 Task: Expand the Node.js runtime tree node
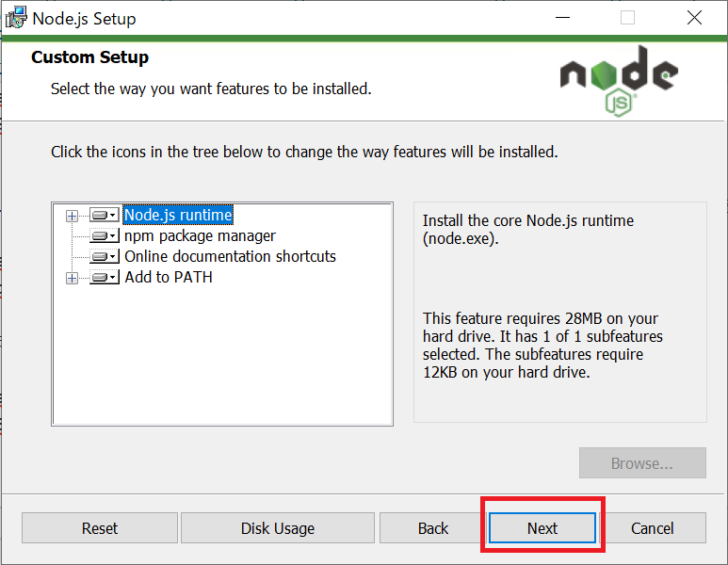click(x=72, y=216)
